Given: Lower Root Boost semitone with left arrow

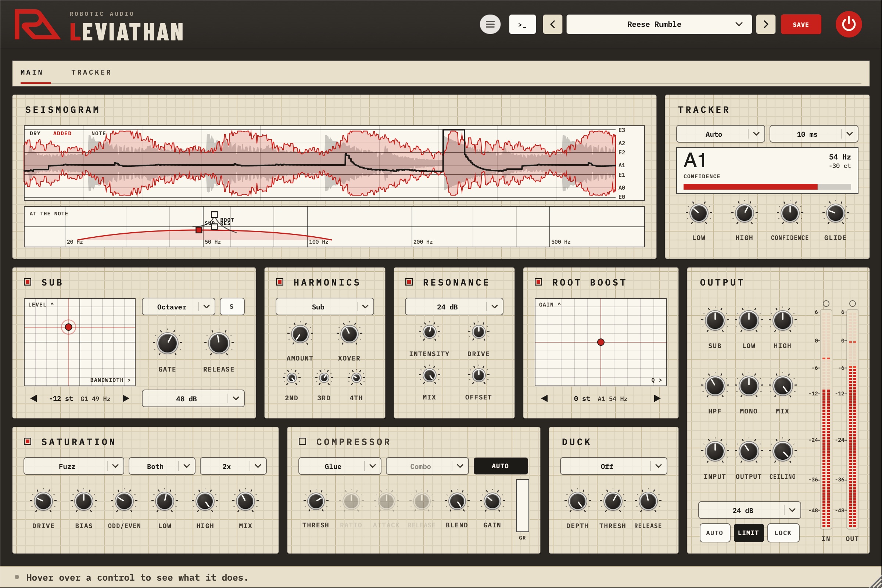Looking at the screenshot, I should click(x=545, y=398).
